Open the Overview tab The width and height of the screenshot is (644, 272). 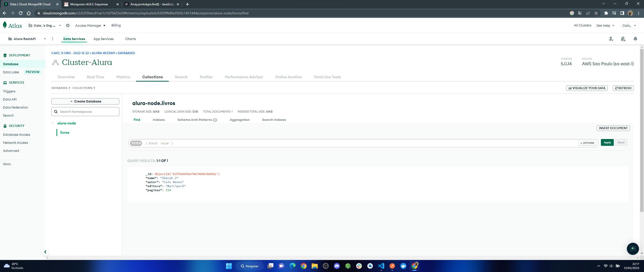66,77
